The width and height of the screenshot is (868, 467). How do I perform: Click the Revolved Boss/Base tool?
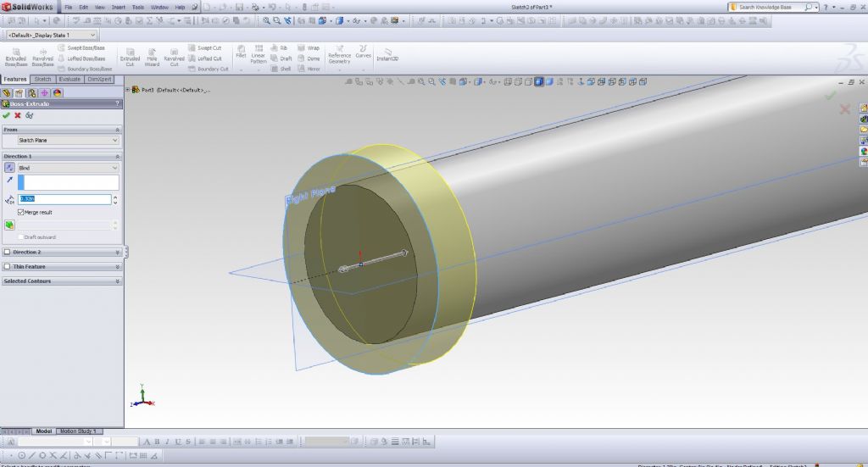tap(42, 57)
